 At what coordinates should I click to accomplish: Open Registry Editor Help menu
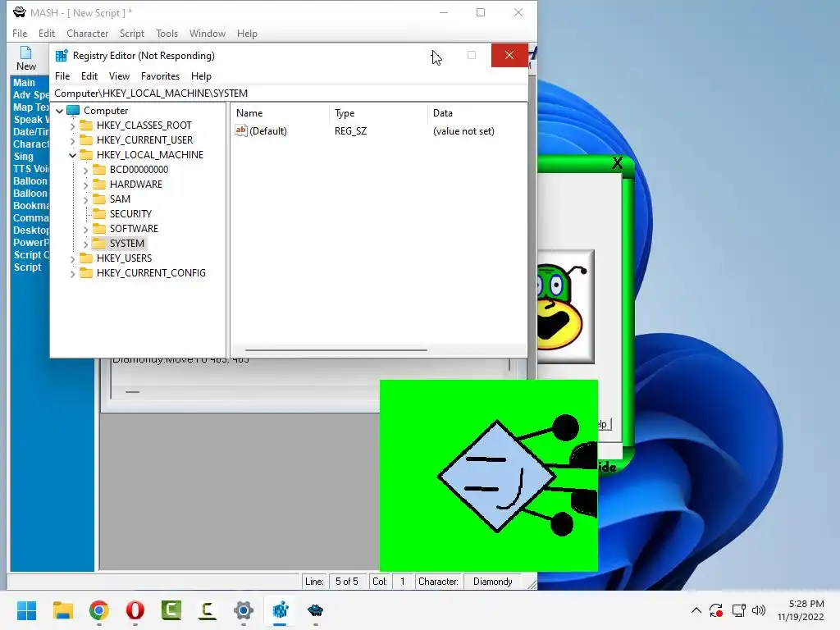pyautogui.click(x=201, y=76)
